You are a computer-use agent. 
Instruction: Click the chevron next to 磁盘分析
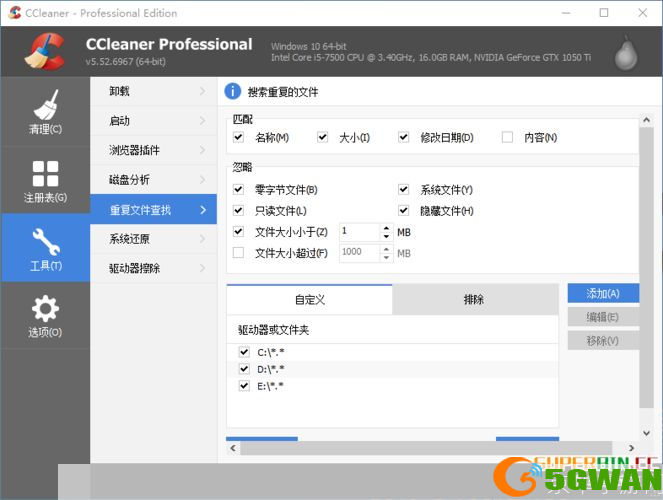[x=203, y=180]
